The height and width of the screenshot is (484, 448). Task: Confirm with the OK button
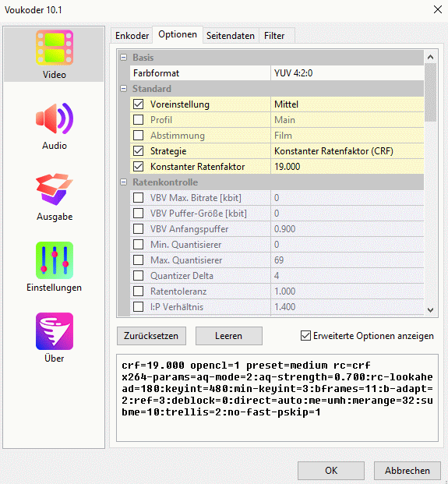coord(331,471)
